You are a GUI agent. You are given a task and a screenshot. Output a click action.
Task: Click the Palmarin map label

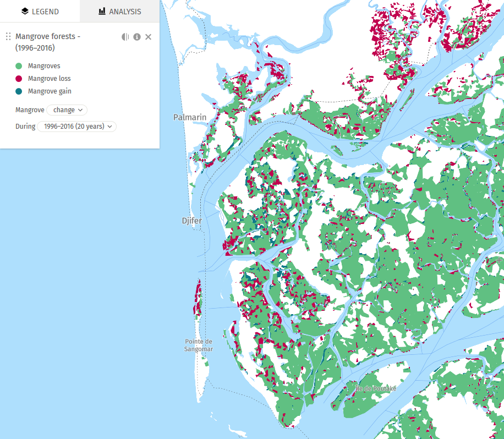[190, 117]
